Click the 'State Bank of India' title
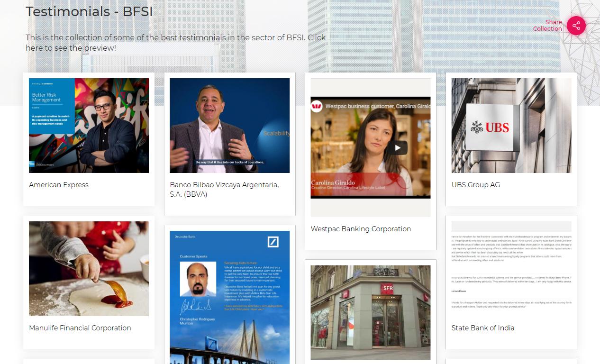Viewport: 600px width, 364px height. [x=483, y=328]
